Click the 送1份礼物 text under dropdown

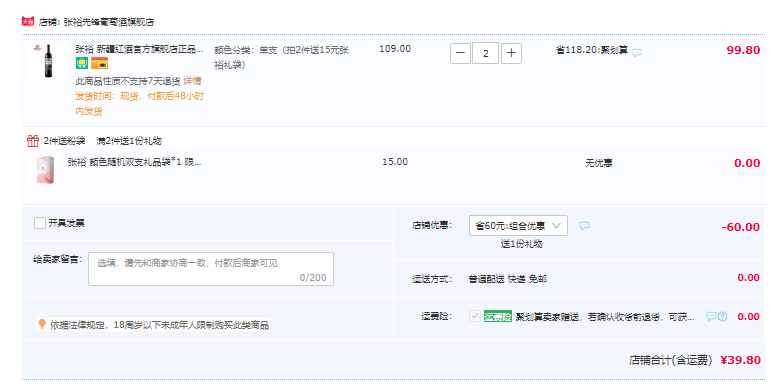(x=521, y=244)
